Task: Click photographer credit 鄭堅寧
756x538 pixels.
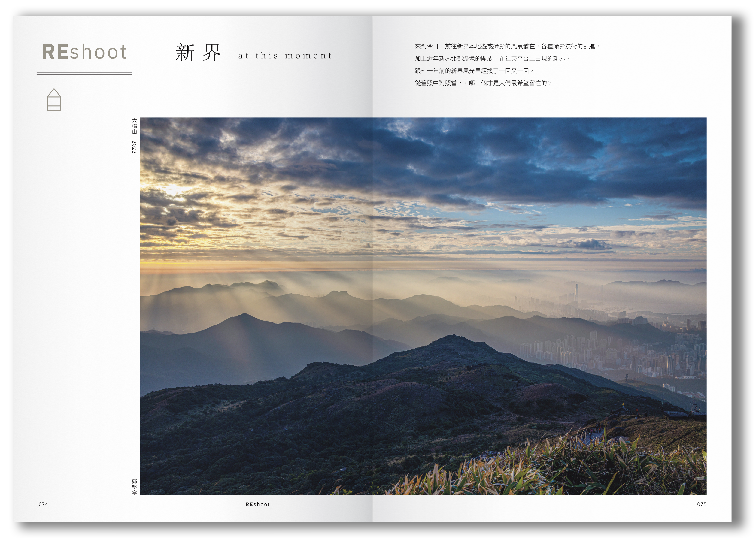Action: pos(134,487)
